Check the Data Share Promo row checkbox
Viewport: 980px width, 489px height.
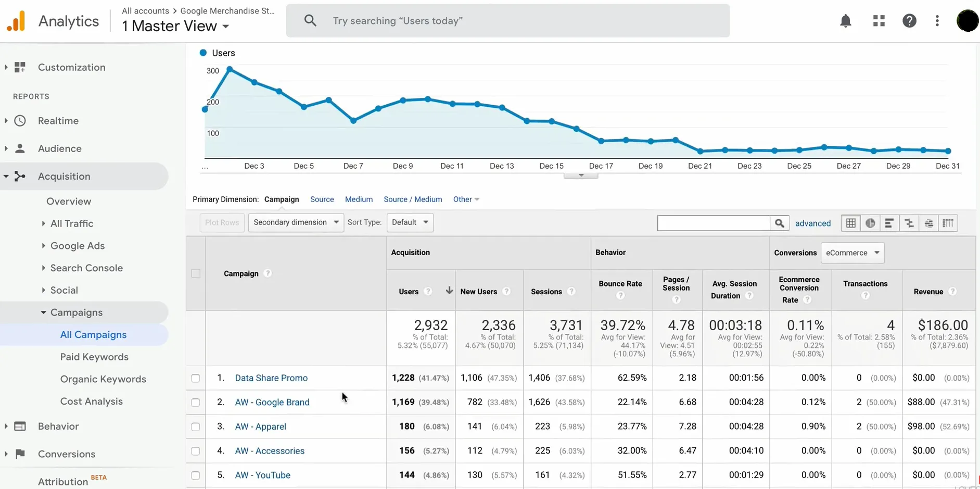pyautogui.click(x=196, y=378)
